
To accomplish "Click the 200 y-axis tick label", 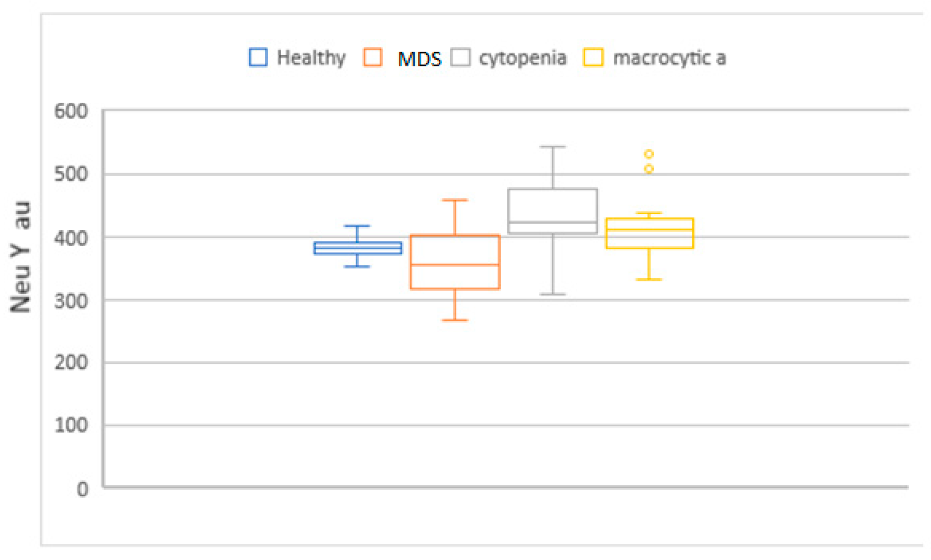I will pos(71,363).
